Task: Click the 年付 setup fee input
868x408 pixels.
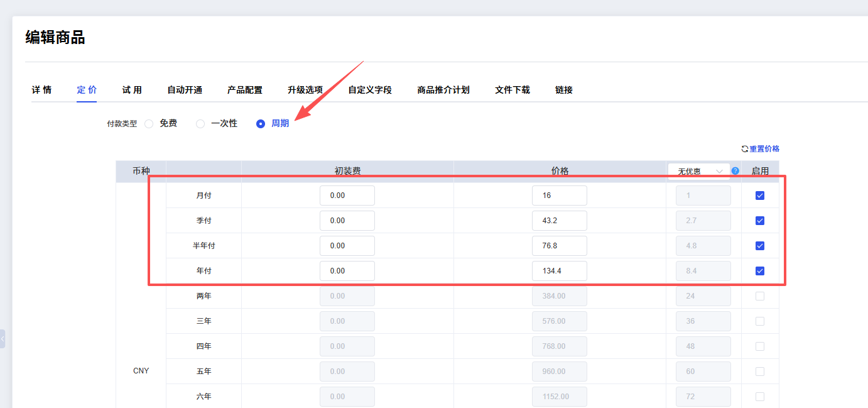Action: pos(347,271)
